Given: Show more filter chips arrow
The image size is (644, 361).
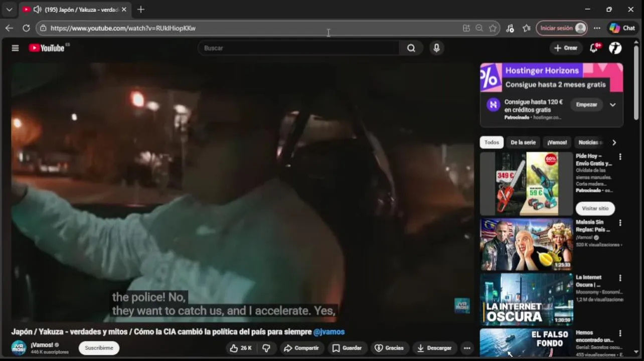Looking at the screenshot, I should click(x=614, y=142).
